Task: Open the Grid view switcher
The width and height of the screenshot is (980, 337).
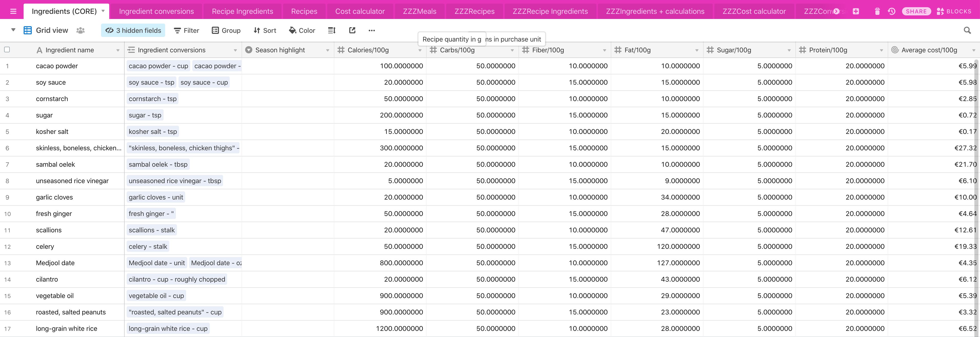Action: click(x=46, y=31)
